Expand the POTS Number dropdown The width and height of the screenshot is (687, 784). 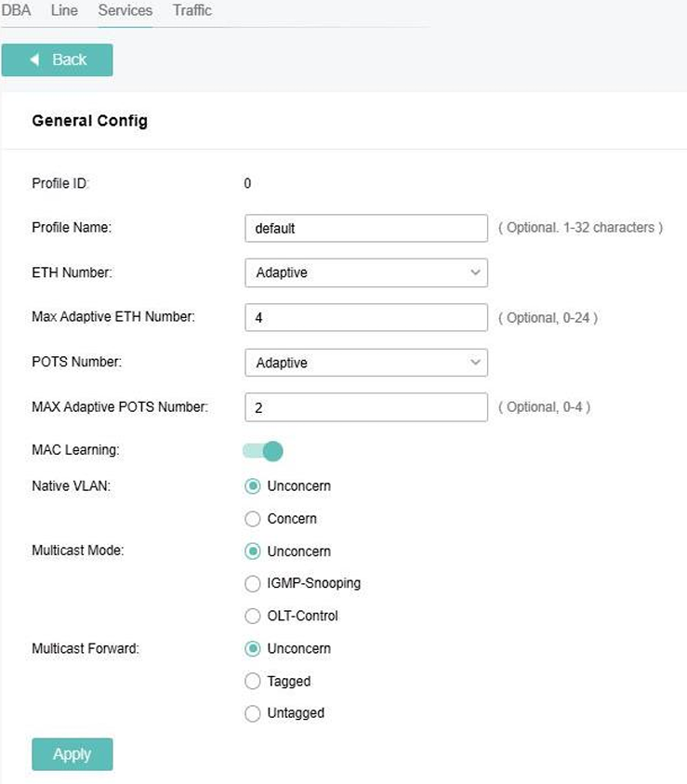click(x=366, y=363)
